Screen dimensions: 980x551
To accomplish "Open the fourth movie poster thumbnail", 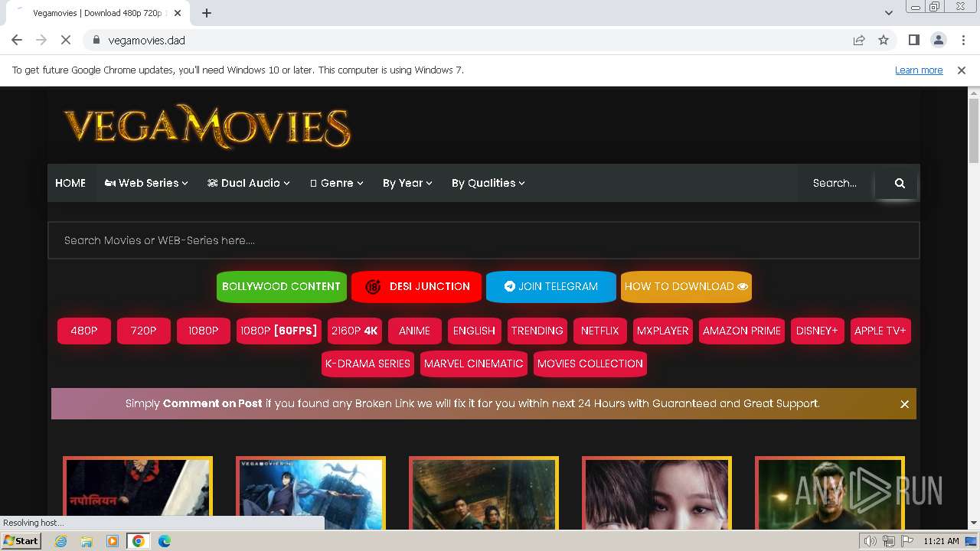I will pyautogui.click(x=657, y=494).
